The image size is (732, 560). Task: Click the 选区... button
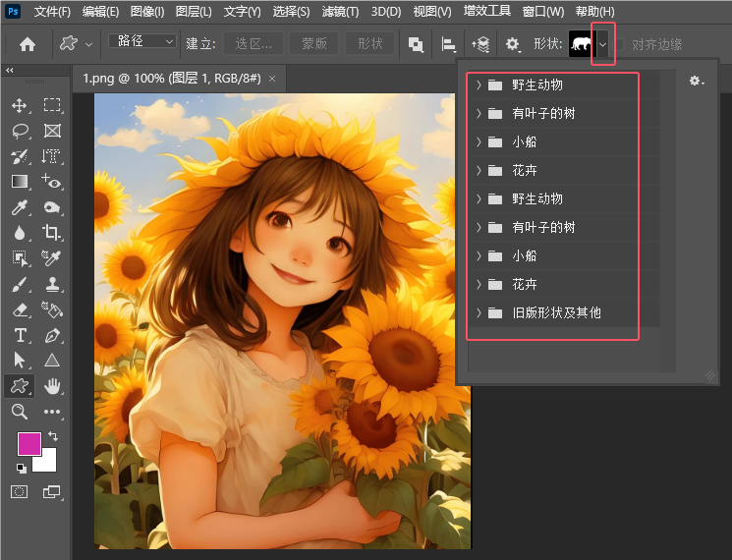click(x=253, y=44)
